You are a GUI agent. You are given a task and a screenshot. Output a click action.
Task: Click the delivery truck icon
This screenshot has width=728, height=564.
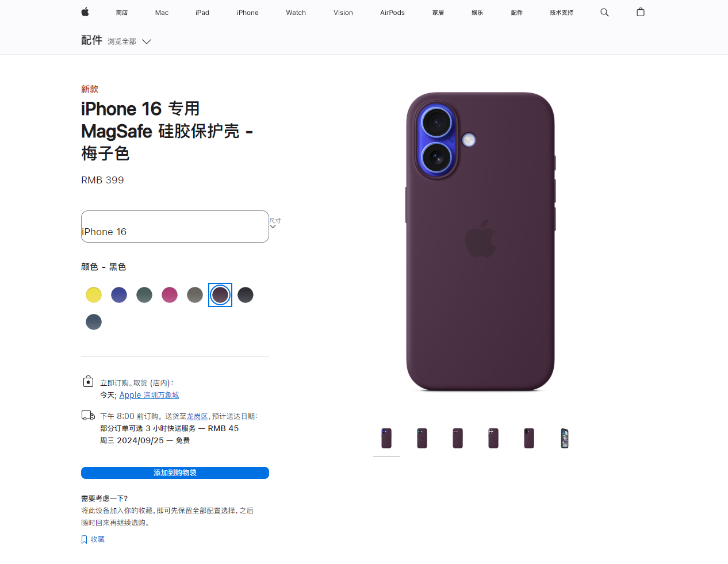(x=88, y=415)
